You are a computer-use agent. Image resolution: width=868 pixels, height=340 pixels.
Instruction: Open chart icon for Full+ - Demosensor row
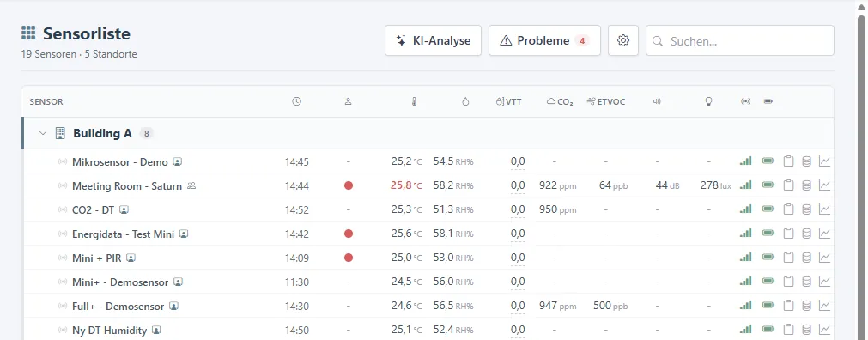[x=825, y=305]
